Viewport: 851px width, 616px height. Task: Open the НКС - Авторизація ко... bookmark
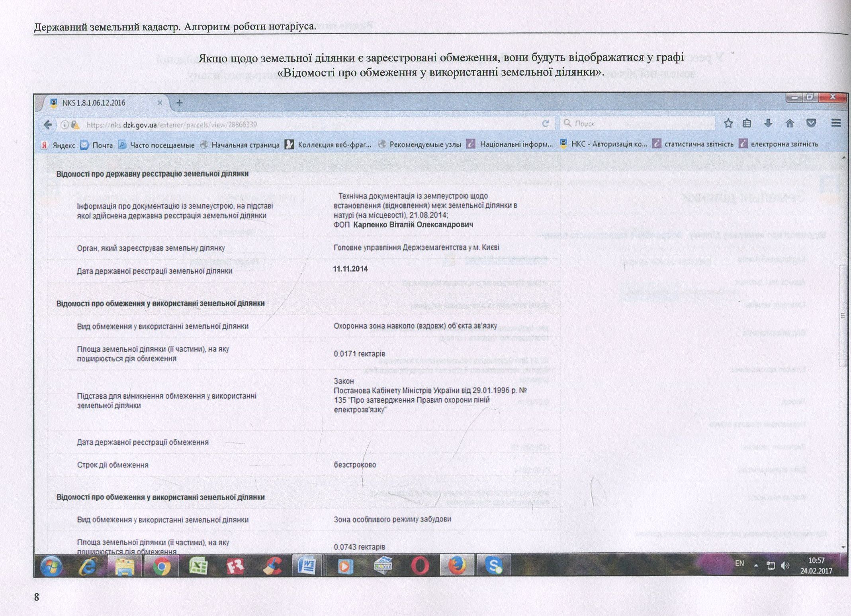tap(603, 144)
